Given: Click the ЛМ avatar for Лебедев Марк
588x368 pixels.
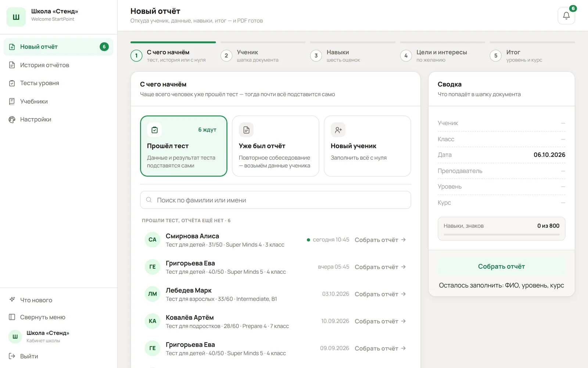Looking at the screenshot, I should (x=153, y=294).
